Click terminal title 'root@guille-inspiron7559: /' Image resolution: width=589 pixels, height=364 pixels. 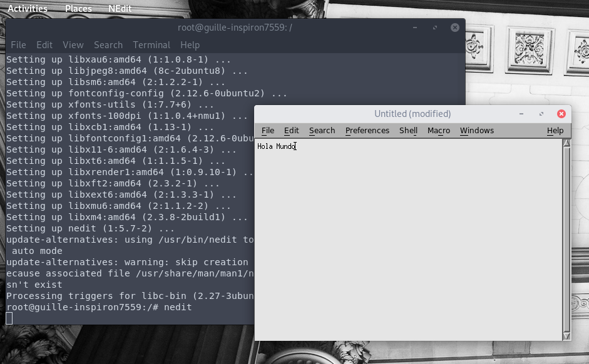click(x=235, y=28)
